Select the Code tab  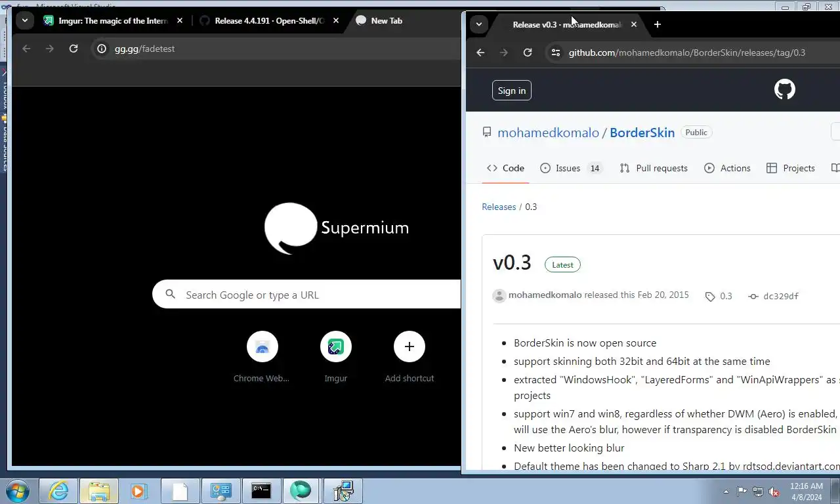coord(505,168)
